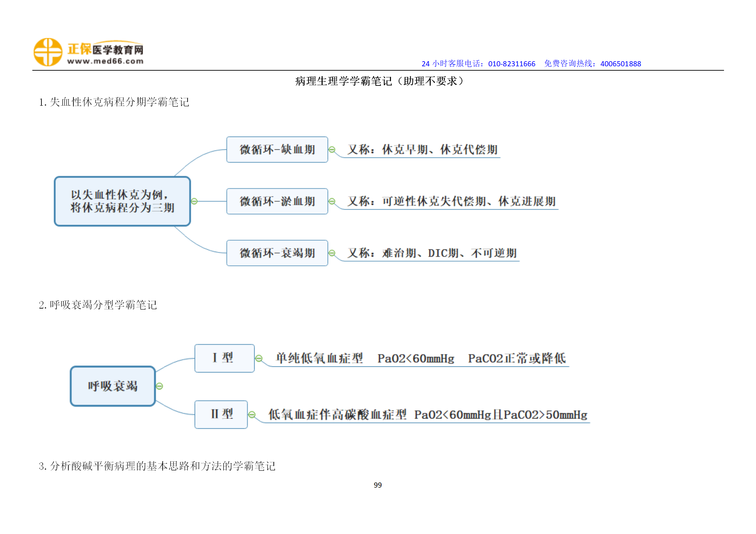Click the 4006501888 hotline number
The height and width of the screenshot is (534, 756).
tap(620, 64)
